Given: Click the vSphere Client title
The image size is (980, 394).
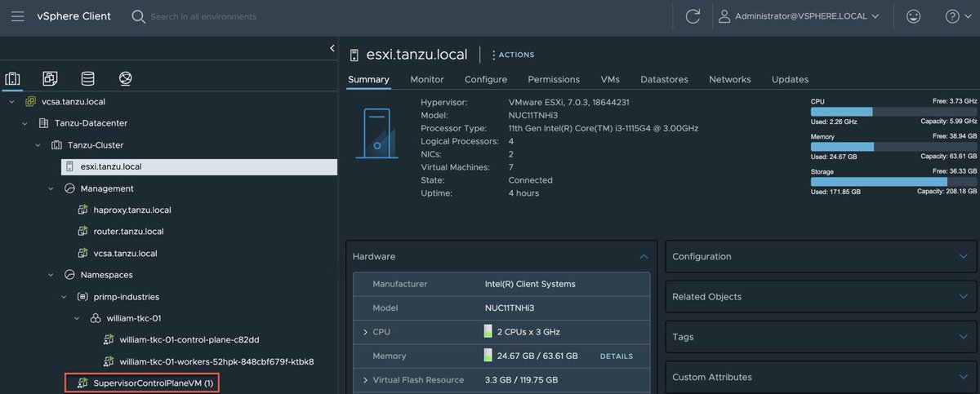Looking at the screenshot, I should 73,16.
